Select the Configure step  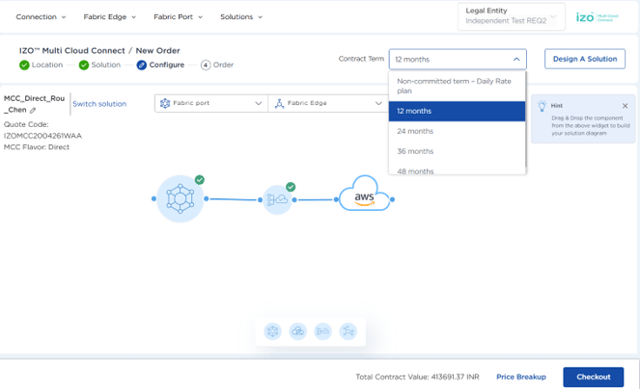pos(160,65)
